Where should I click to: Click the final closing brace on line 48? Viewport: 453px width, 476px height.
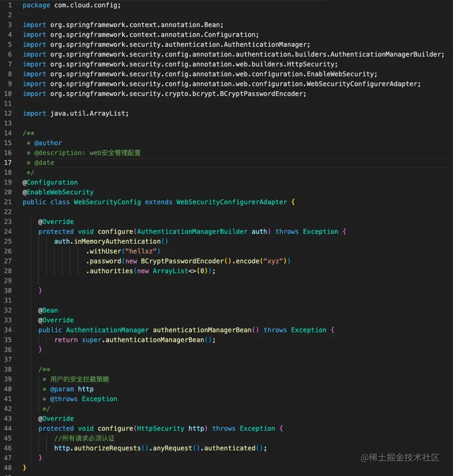(x=25, y=468)
